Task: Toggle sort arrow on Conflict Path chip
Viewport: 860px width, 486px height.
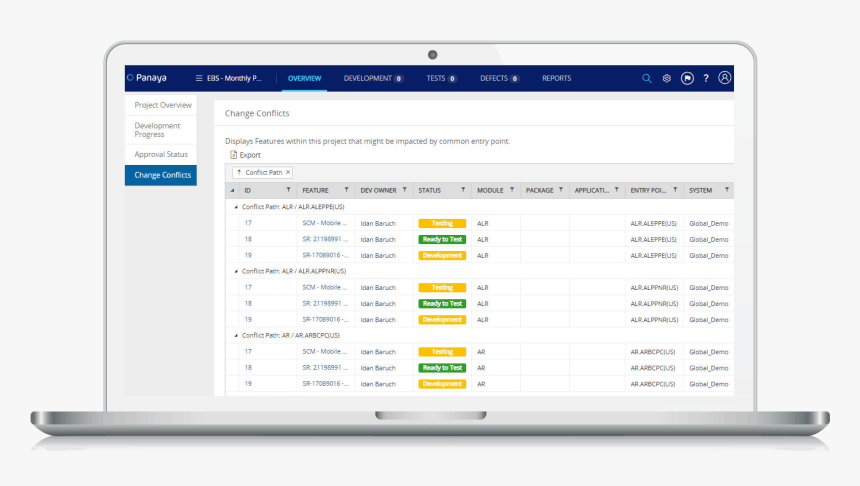Action: coord(239,172)
